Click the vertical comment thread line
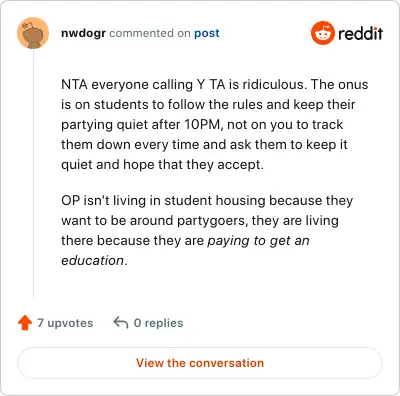Viewport: 400px width, 396px height. click(33, 173)
